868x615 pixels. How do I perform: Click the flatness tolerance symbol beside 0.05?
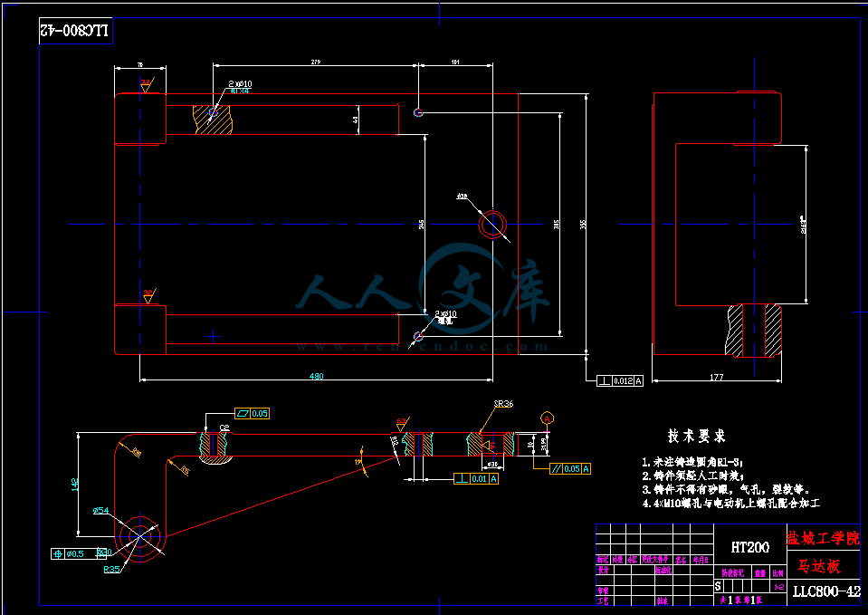click(242, 413)
